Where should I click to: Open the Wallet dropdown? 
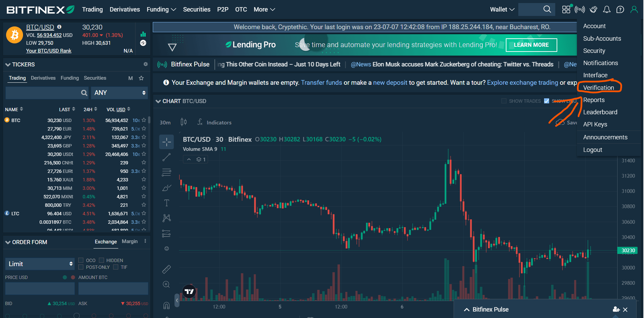(502, 9)
